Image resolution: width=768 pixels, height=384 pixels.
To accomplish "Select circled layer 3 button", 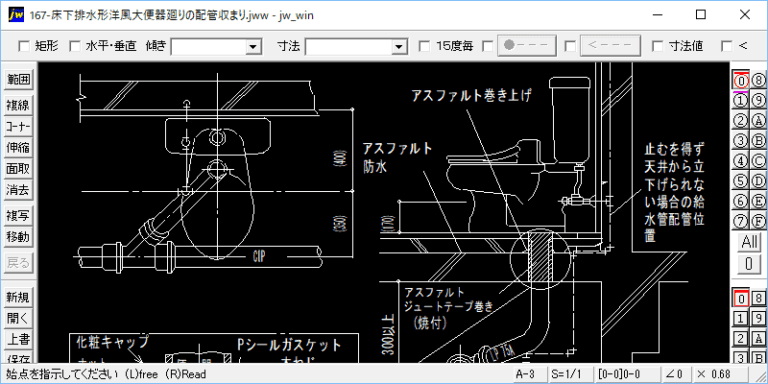I will coord(741,141).
